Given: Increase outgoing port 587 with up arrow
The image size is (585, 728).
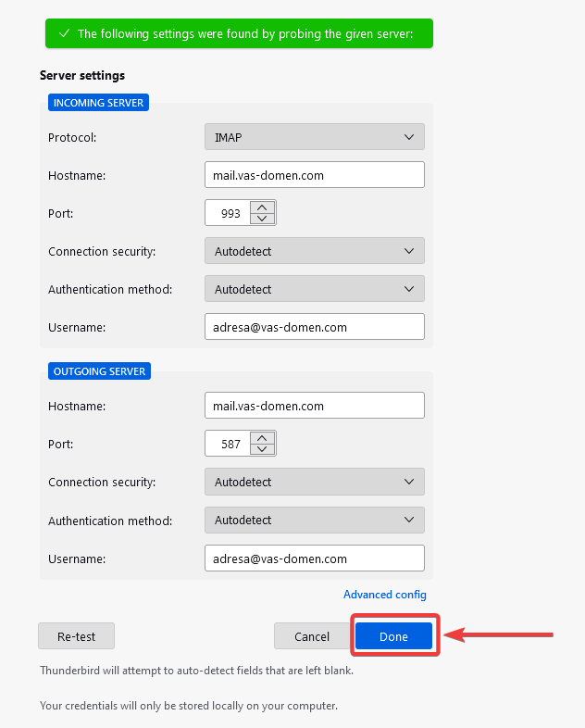Looking at the screenshot, I should click(x=262, y=438).
